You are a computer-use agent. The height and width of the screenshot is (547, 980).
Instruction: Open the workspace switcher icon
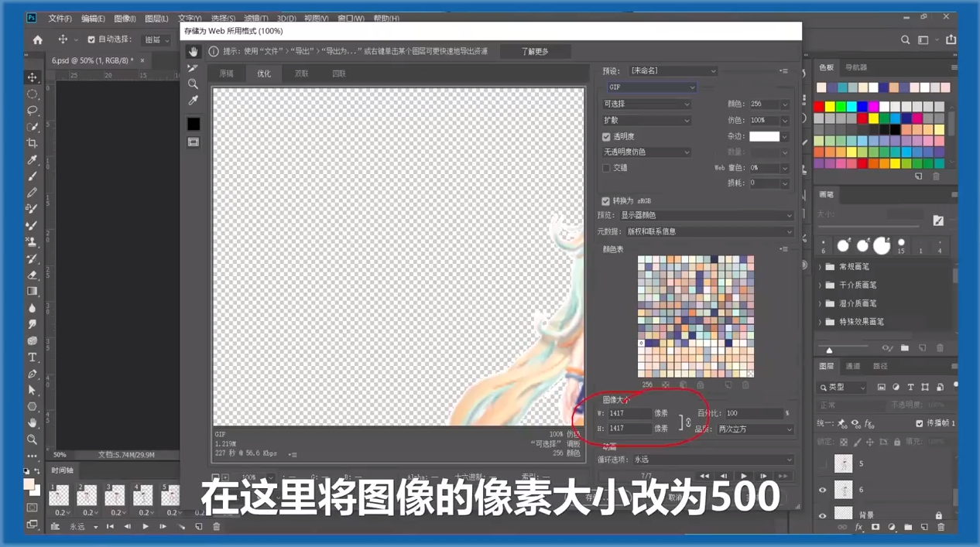(x=923, y=39)
